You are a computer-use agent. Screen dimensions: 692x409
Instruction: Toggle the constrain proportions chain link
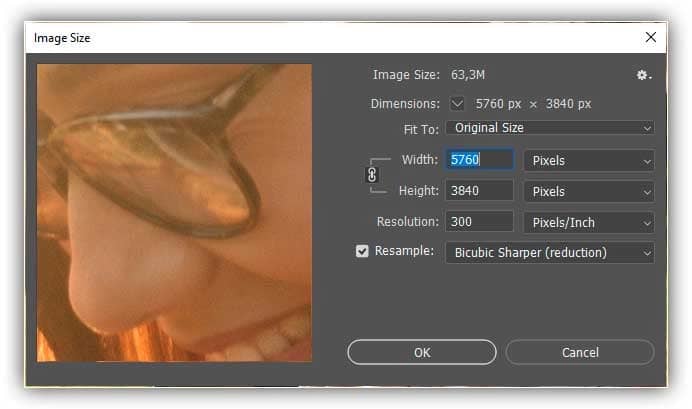pyautogui.click(x=372, y=175)
